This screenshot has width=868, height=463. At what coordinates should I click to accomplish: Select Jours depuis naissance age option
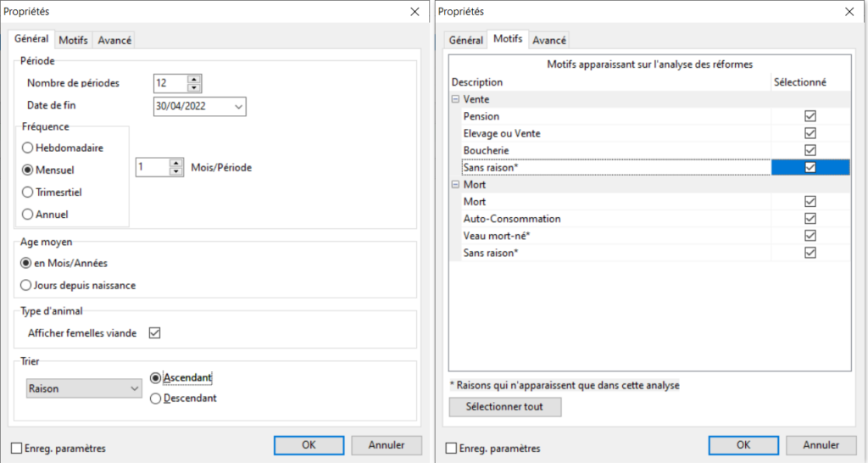click(x=26, y=285)
